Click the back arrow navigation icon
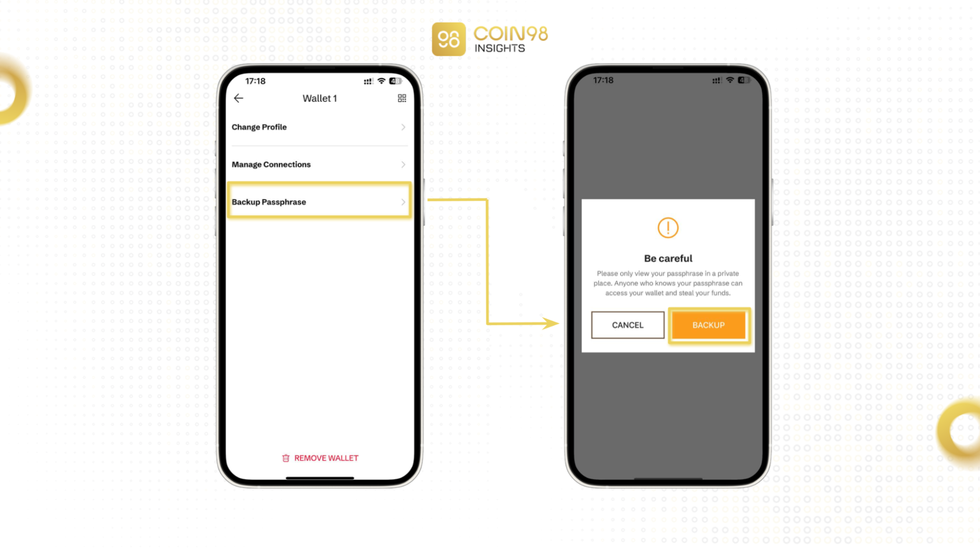Image resolution: width=980 pixels, height=552 pixels. [x=238, y=98]
